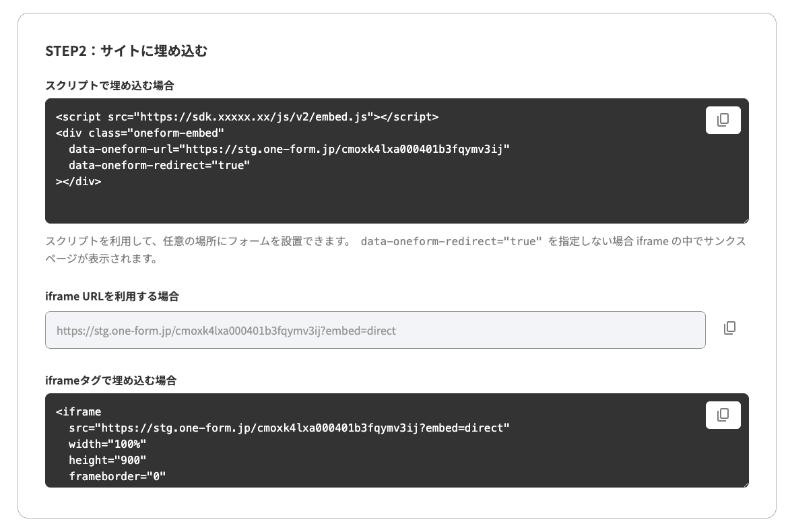Click the '<iframe' opening line
The height and width of the screenshot is (532, 788).
pyautogui.click(x=78, y=412)
